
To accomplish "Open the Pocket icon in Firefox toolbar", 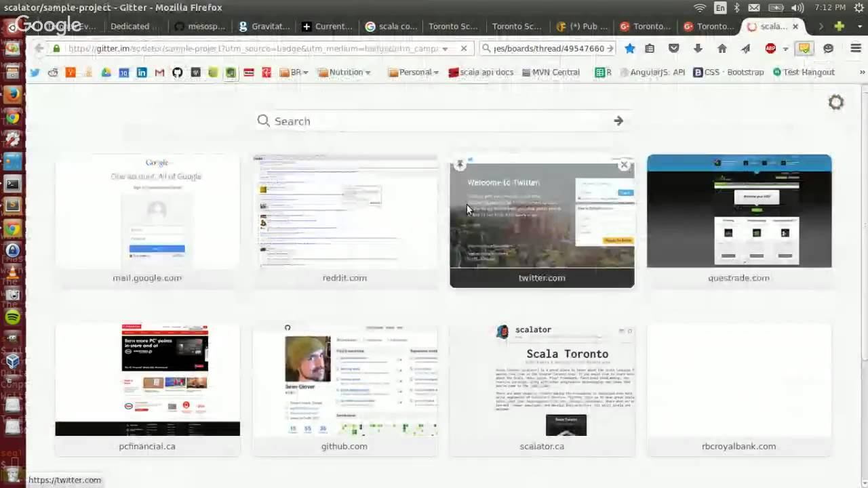I will tap(673, 48).
